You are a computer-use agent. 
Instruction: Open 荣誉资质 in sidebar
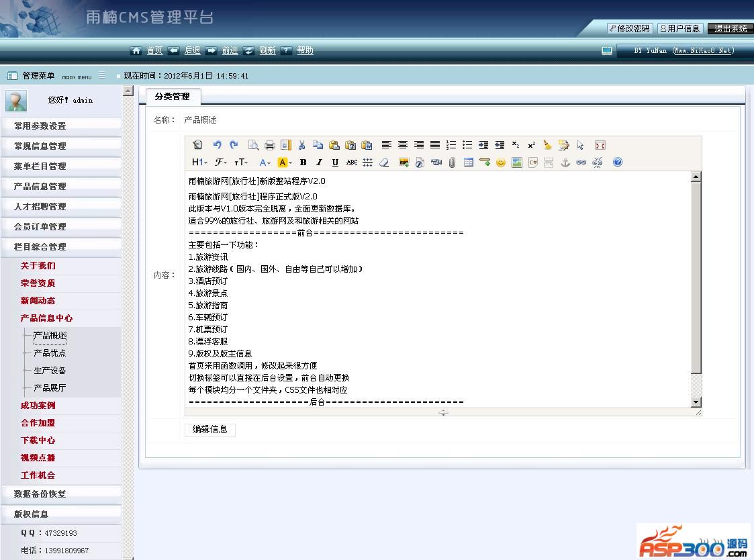pos(38,283)
